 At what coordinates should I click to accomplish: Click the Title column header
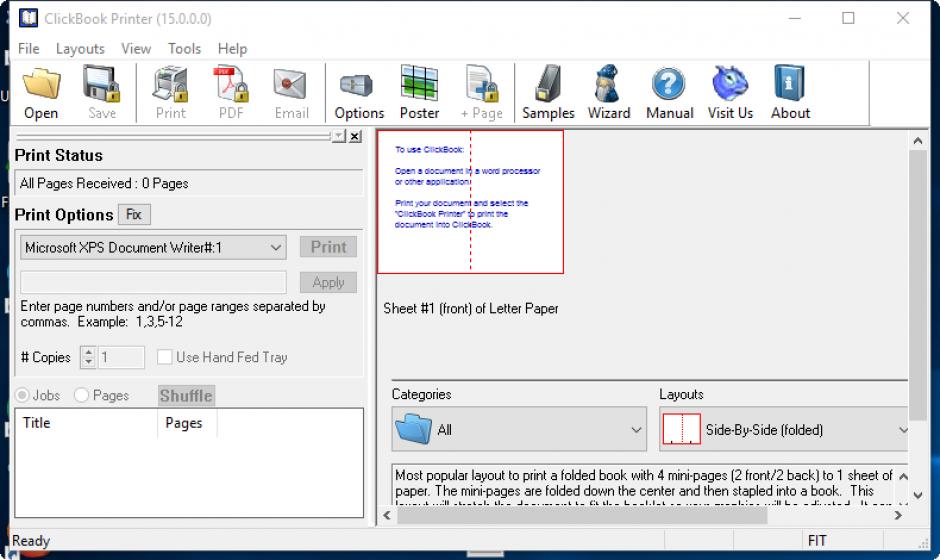(86, 423)
